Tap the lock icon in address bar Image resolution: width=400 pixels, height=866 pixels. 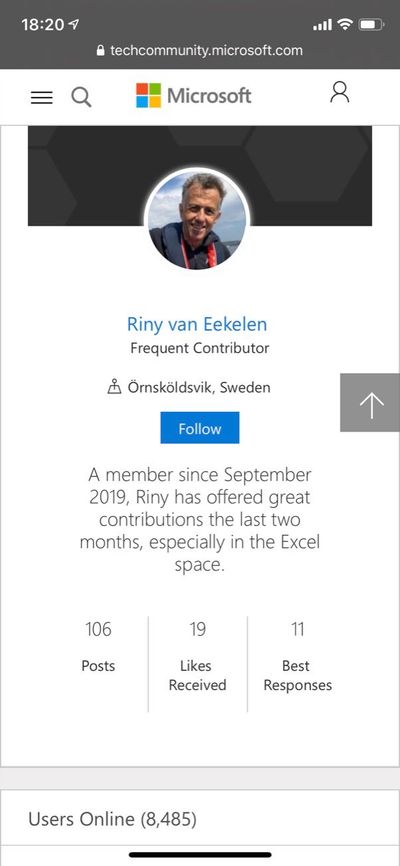point(101,51)
